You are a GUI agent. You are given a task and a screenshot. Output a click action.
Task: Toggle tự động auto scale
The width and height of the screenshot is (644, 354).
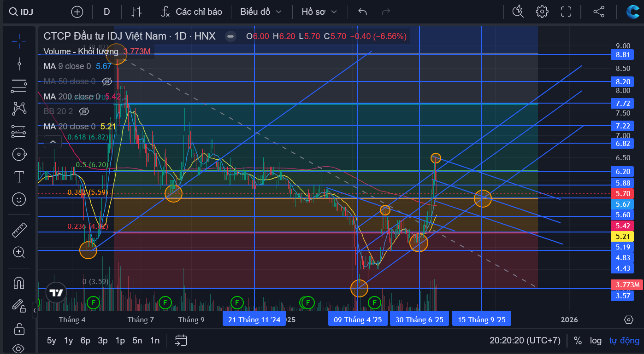[x=624, y=341]
